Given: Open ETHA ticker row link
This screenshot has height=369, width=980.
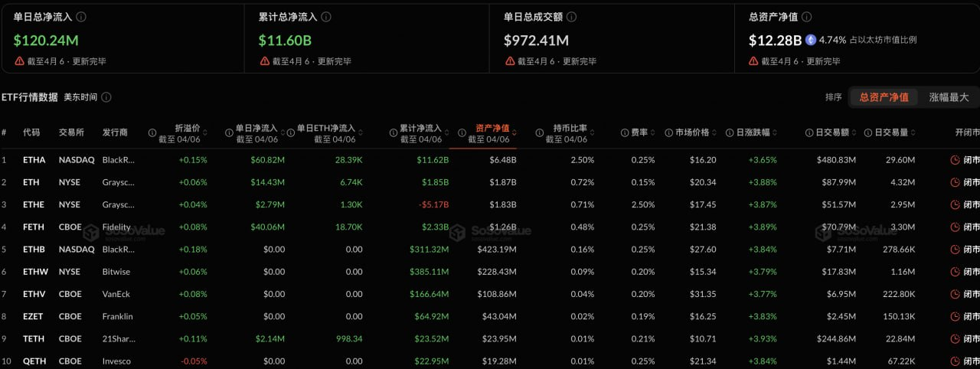Looking at the screenshot, I should pos(34,160).
